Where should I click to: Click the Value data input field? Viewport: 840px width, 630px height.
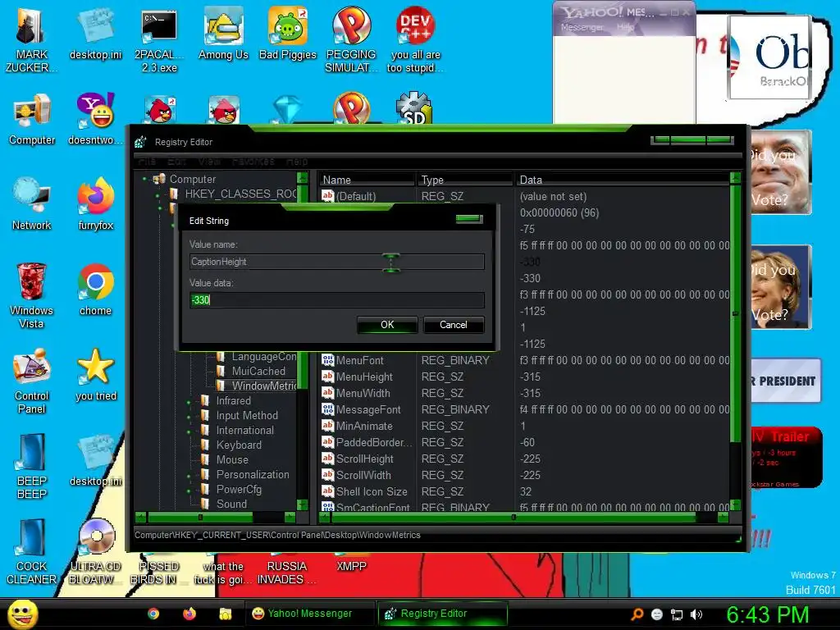[337, 300]
